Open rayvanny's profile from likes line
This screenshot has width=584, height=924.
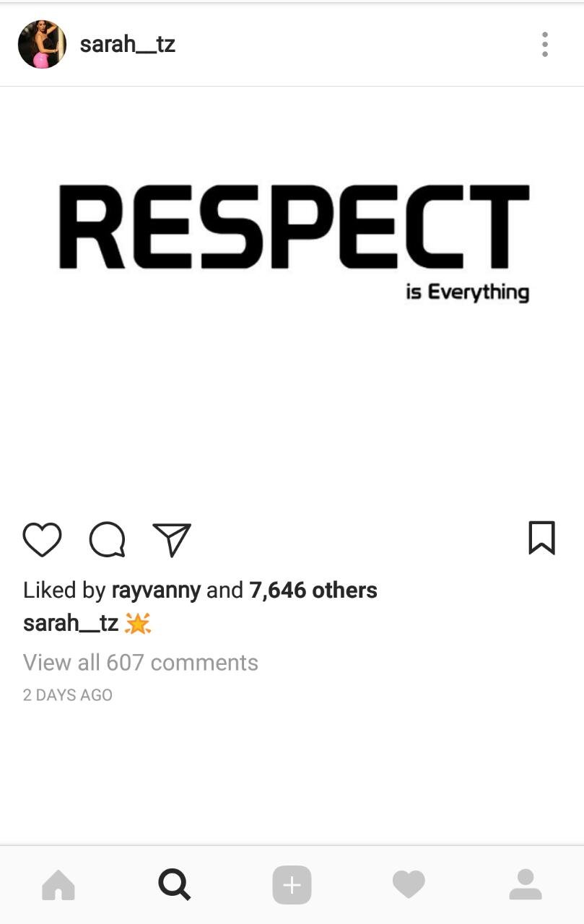pos(156,590)
